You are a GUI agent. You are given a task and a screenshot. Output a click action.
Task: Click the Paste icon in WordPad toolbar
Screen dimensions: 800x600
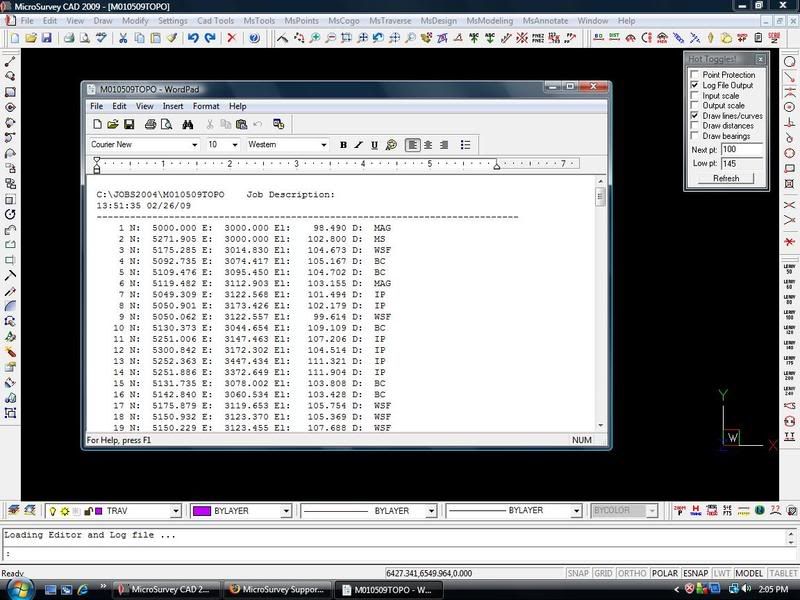(x=241, y=124)
